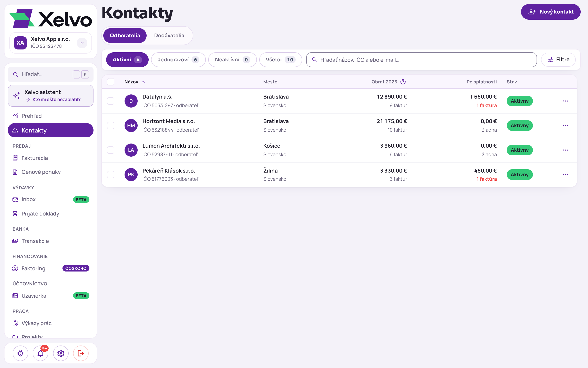This screenshot has height=368, width=588.
Task: Open more options for Pekáreň Klások s.r.o.
Action: click(x=565, y=175)
